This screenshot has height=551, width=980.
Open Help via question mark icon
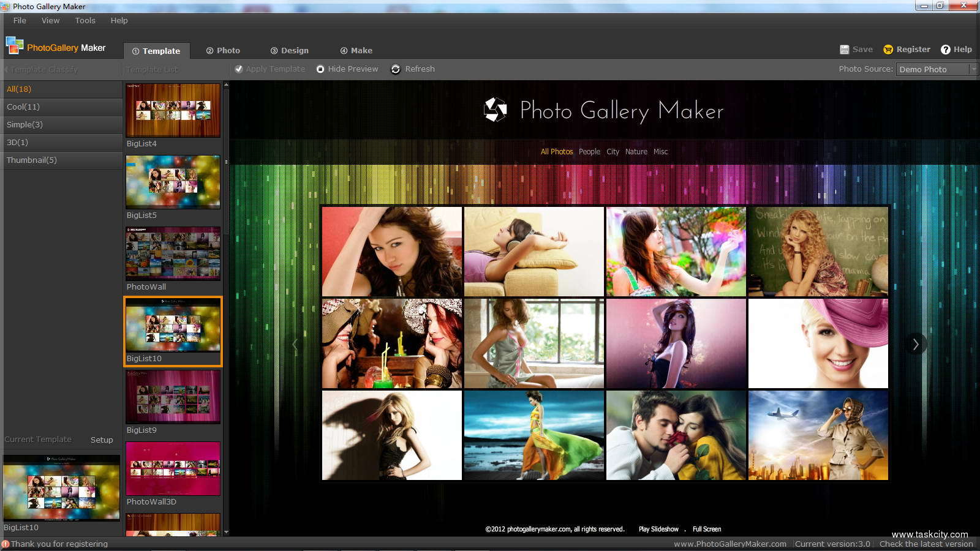[946, 50]
